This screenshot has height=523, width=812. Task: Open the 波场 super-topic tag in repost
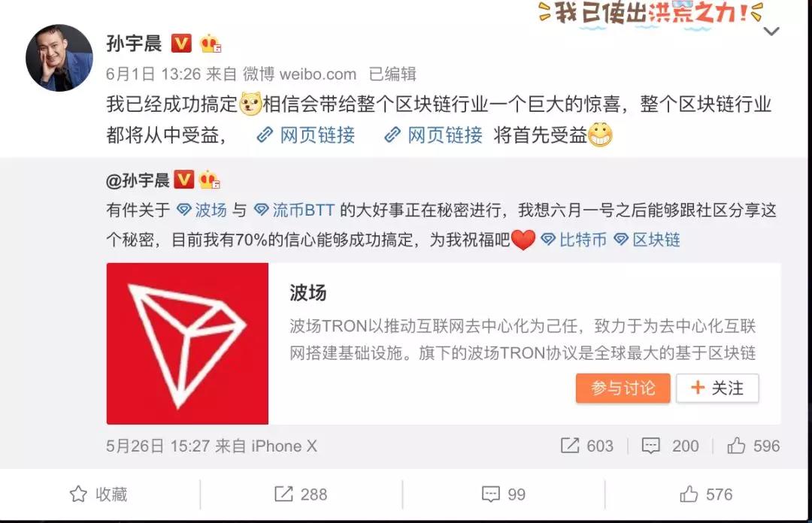[202, 210]
